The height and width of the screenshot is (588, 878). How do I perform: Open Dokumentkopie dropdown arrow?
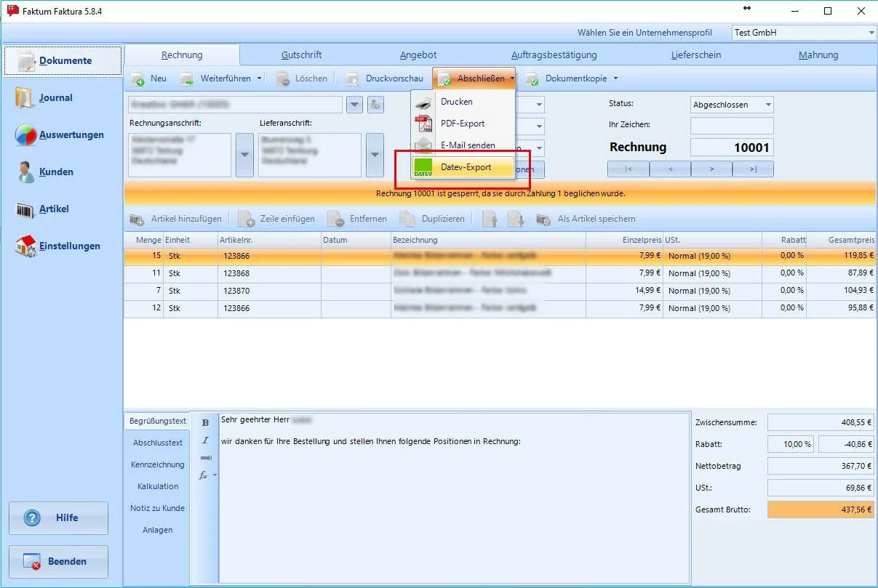point(615,78)
